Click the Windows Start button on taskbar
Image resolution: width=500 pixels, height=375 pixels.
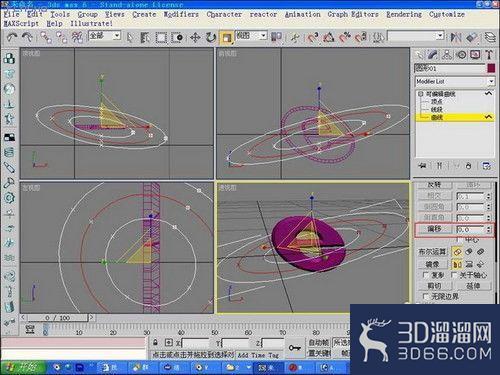23,367
